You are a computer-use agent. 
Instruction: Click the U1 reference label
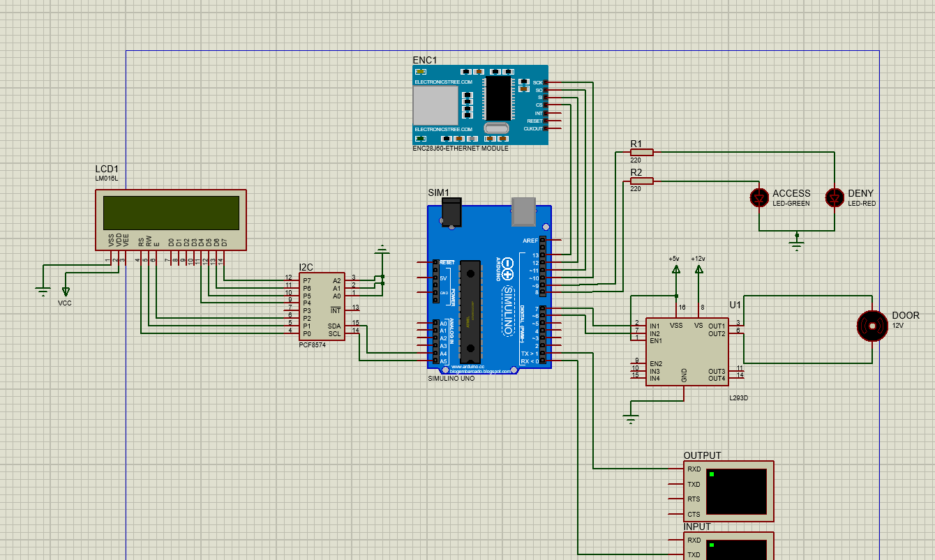coord(735,305)
